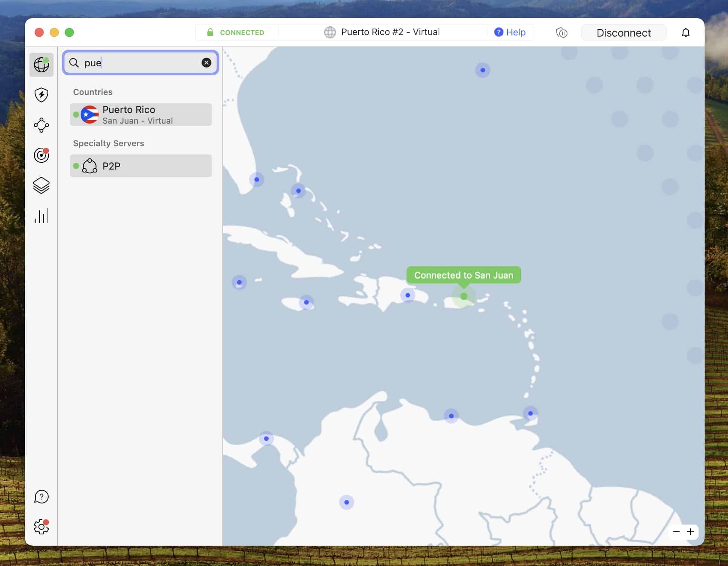The height and width of the screenshot is (566, 728).
Task: Click the Jamaica map server dot
Action: 306,302
